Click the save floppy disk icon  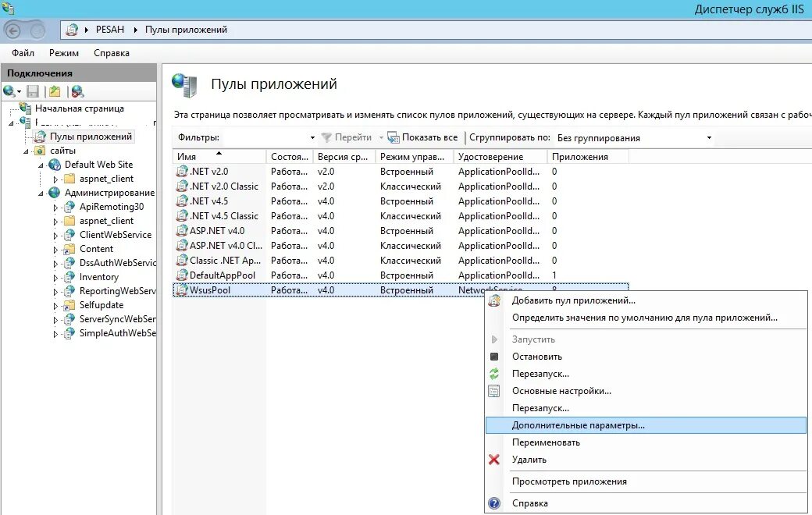pyautogui.click(x=33, y=91)
